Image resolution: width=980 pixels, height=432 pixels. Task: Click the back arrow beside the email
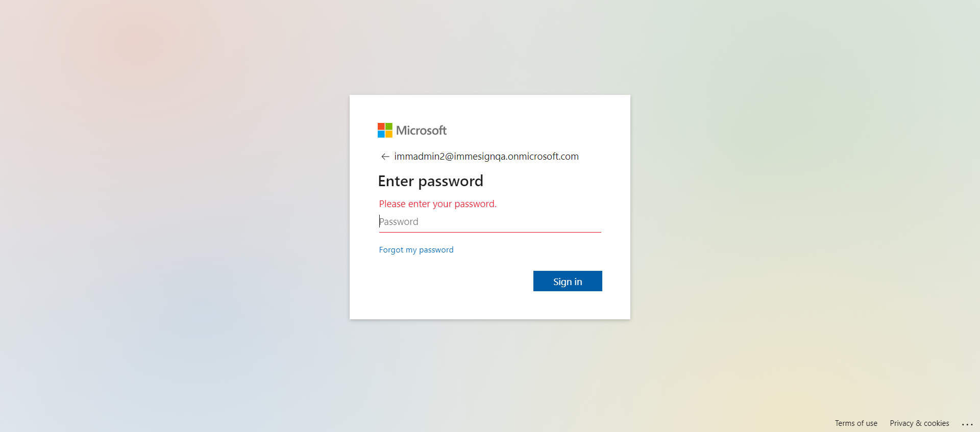pyautogui.click(x=385, y=157)
